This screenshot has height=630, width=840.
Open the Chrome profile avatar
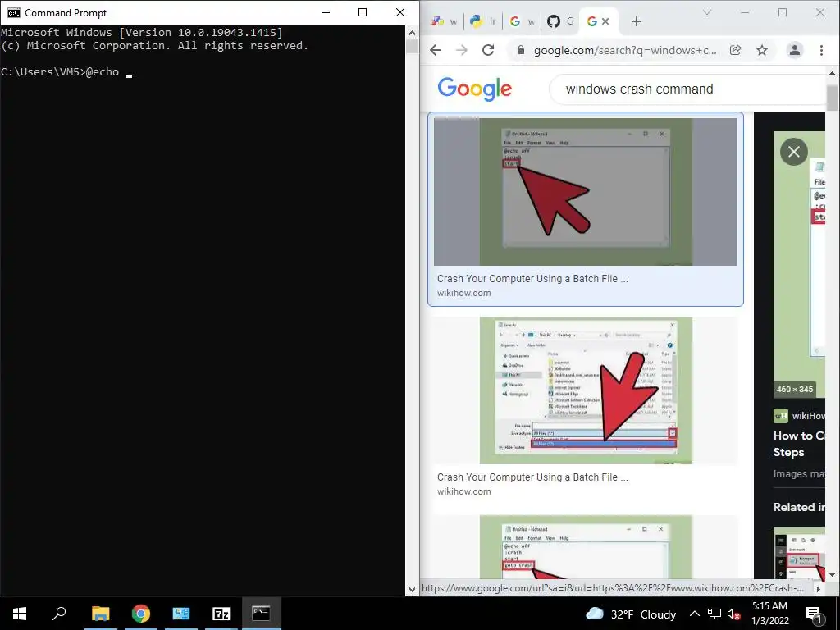tap(794, 50)
